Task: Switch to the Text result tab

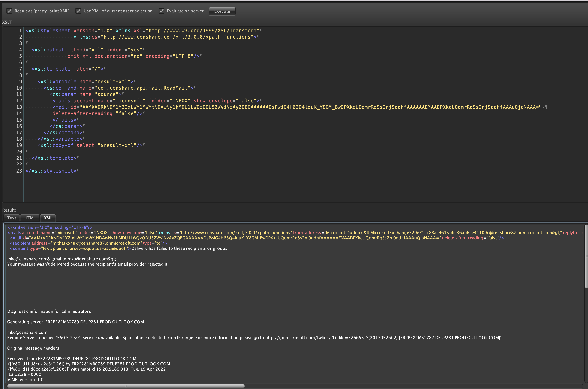Action: click(x=11, y=218)
